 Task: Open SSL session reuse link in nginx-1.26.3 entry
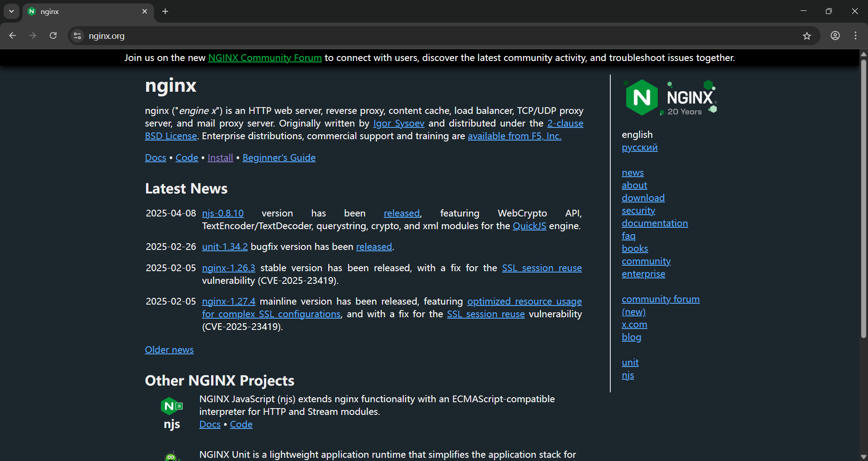tap(542, 268)
